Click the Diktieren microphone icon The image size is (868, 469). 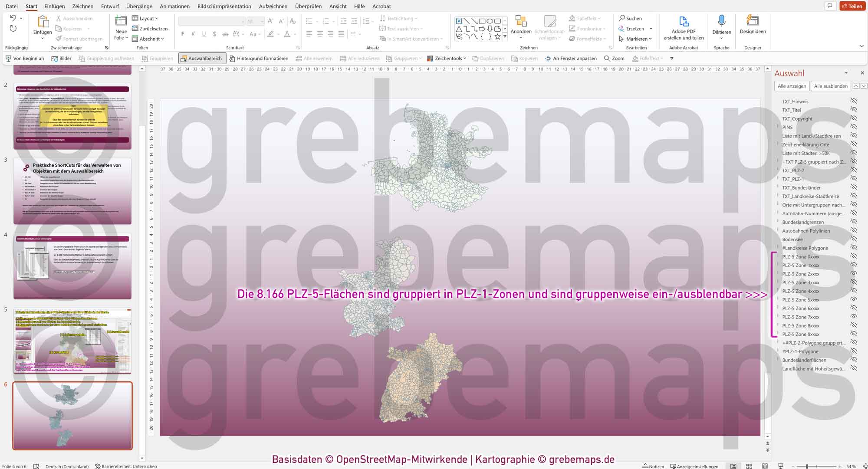(721, 21)
